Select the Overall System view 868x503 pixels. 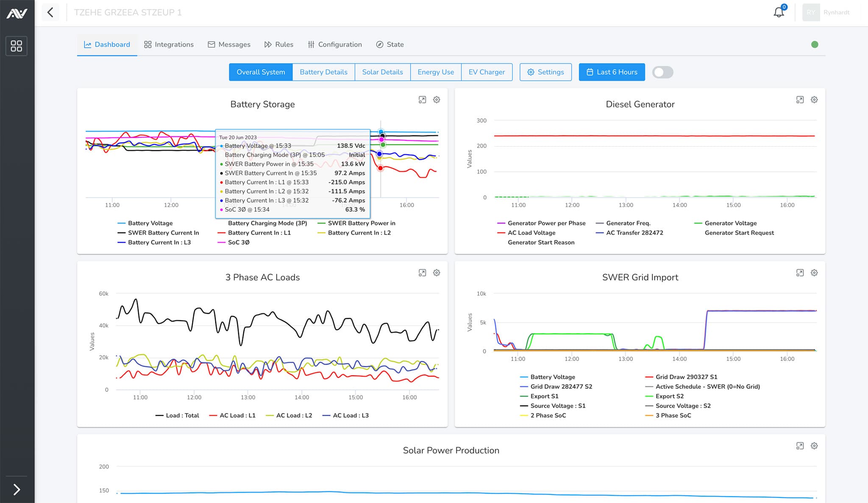click(261, 72)
